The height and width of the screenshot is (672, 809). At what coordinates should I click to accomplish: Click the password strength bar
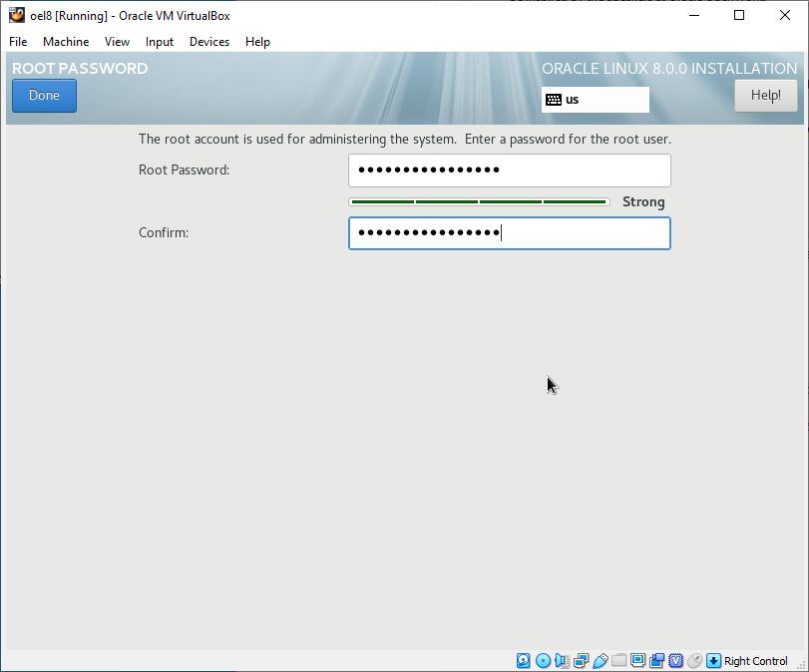(x=479, y=201)
